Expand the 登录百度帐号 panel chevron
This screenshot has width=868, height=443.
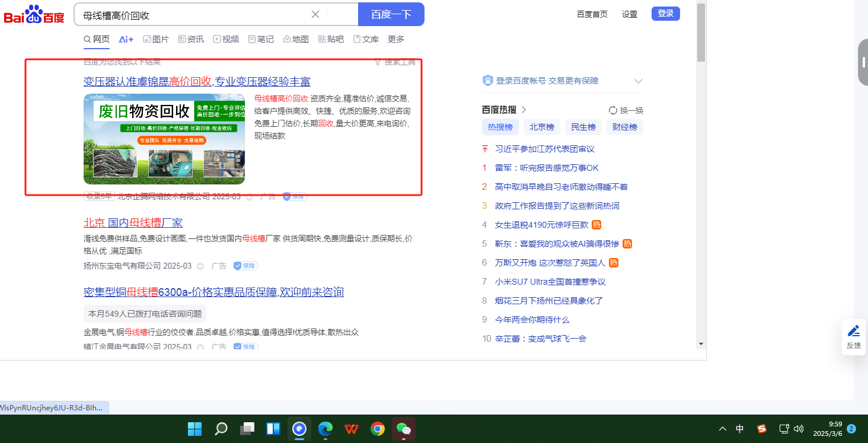click(x=639, y=81)
